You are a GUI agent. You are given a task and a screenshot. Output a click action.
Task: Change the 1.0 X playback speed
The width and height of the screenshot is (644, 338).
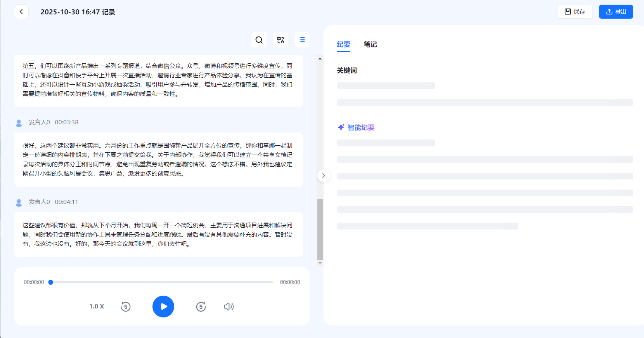97,307
